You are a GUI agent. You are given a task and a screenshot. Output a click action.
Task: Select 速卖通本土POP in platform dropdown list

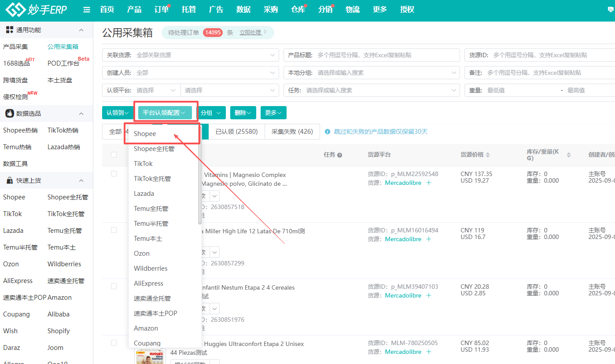click(163, 313)
